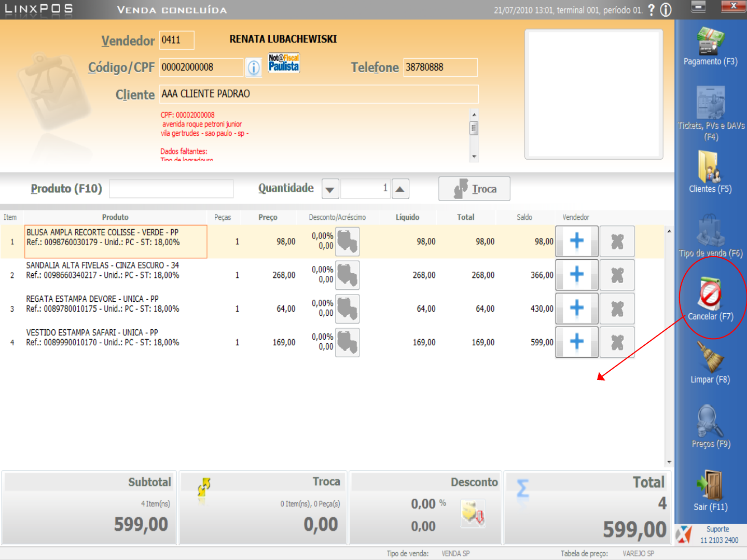The image size is (747, 560).
Task: Open the help question mark icon
Action: point(652,10)
